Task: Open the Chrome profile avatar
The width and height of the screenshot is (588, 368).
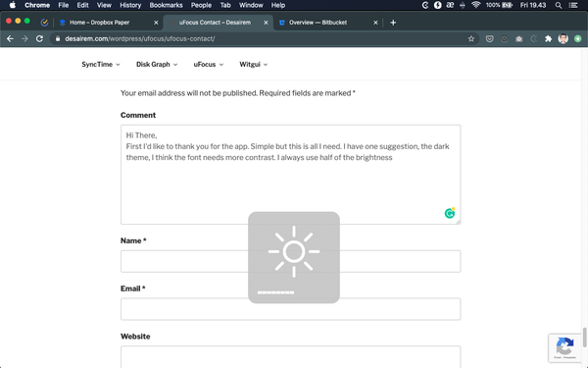Action: pos(563,38)
